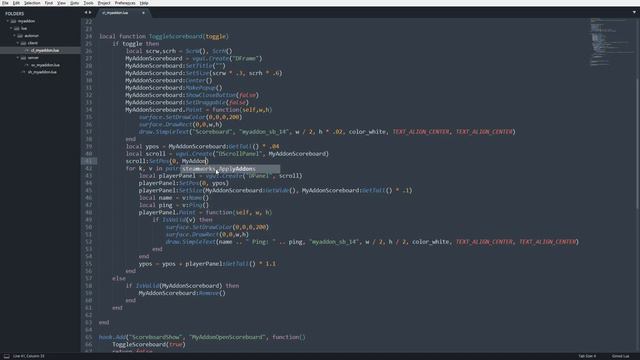Open the Edit menu
Viewport: 640px width, 360px height.
tap(16, 3)
